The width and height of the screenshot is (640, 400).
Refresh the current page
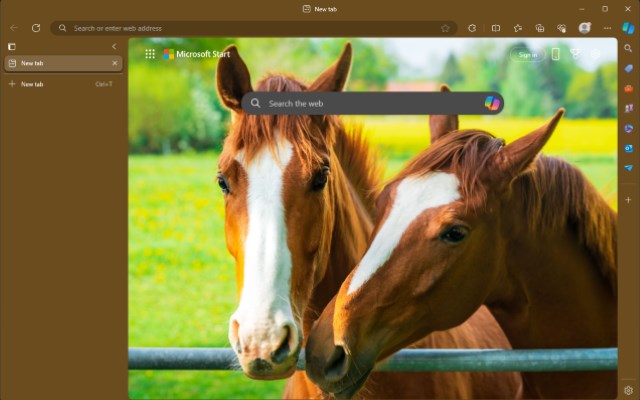click(x=36, y=28)
